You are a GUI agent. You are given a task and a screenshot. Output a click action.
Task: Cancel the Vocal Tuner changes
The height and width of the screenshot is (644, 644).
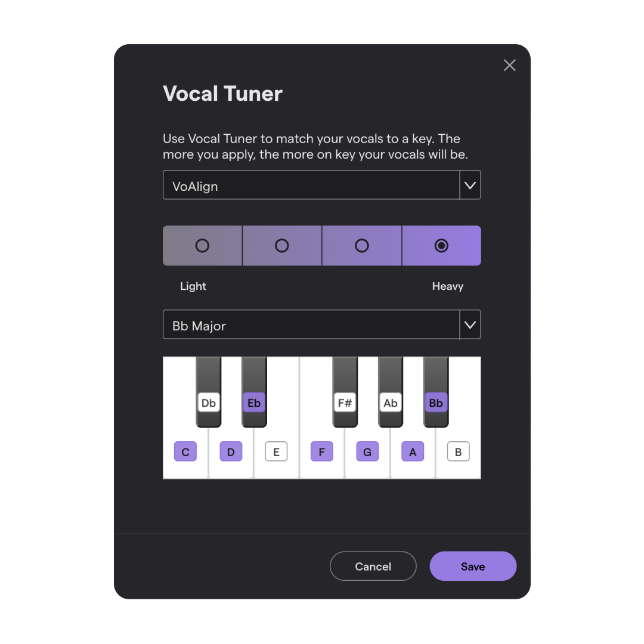click(x=373, y=566)
